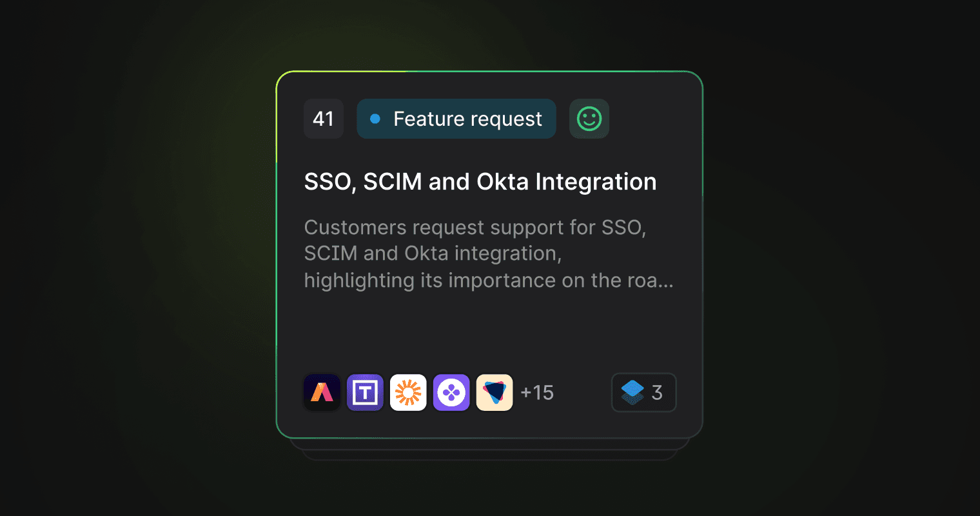The image size is (980, 516).
Task: Click the blue stacked layers icon
Action: coord(632,392)
